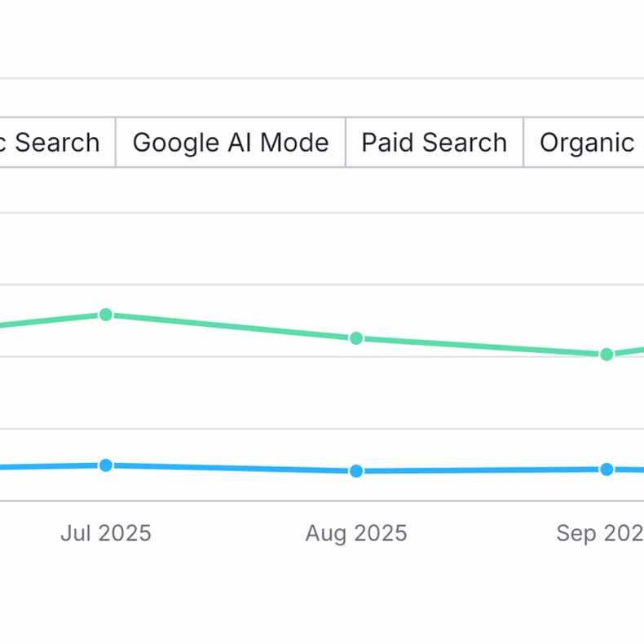Pick the green data point for Sep 2025
The height and width of the screenshot is (644, 644).
point(607,355)
